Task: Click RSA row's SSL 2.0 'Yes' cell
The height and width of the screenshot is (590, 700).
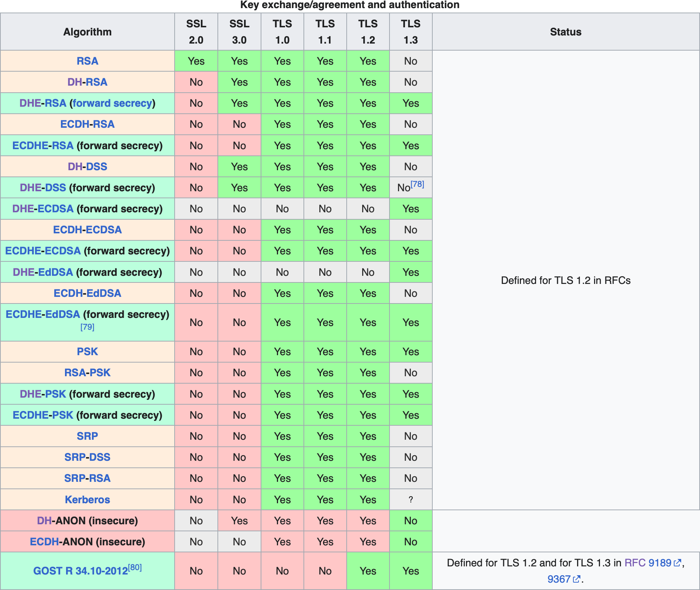Action: tap(196, 61)
